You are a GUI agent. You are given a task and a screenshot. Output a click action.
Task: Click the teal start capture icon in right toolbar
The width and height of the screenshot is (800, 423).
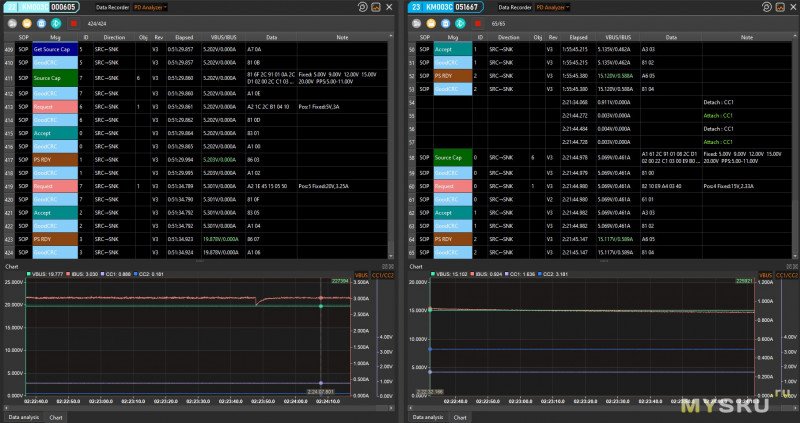click(x=461, y=22)
